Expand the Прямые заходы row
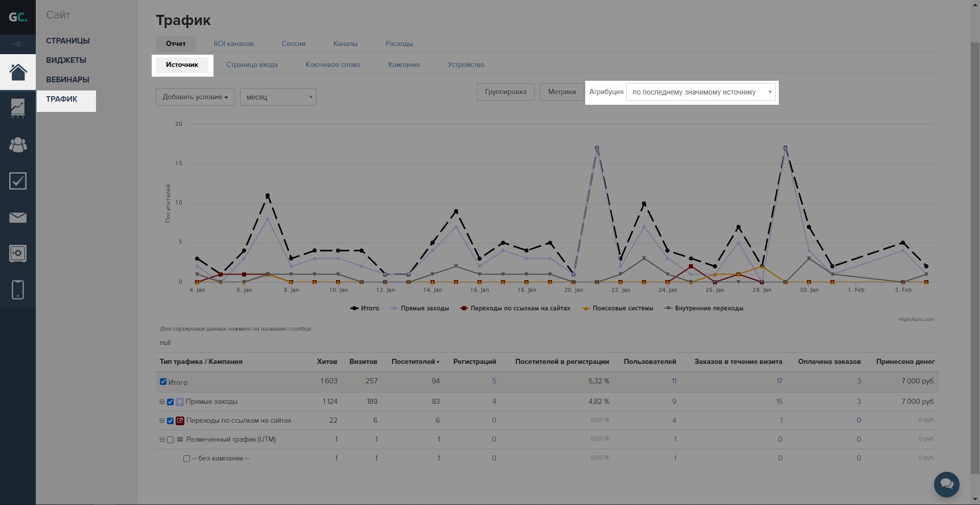Viewport: 980px width, 505px height. (x=162, y=402)
